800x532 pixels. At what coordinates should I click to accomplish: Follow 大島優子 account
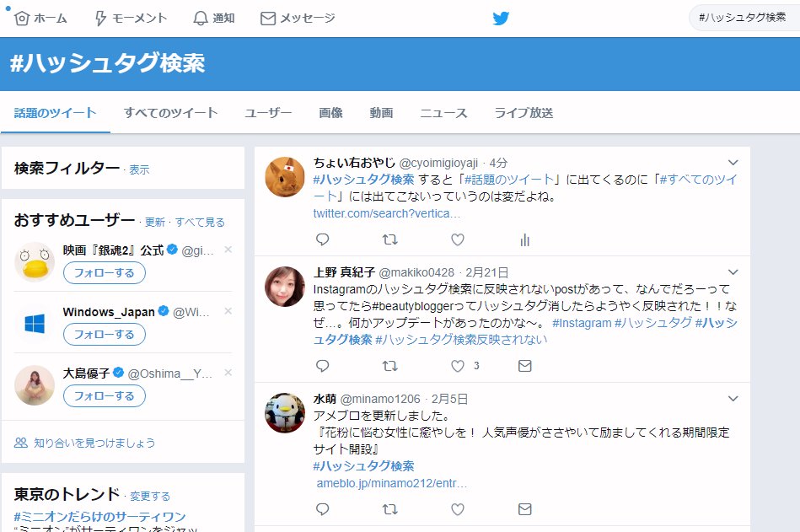pyautogui.click(x=104, y=396)
